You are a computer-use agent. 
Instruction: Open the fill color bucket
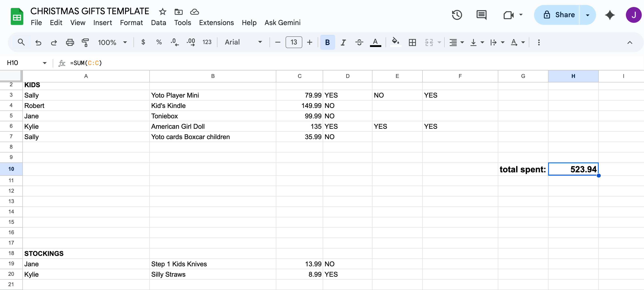click(x=395, y=42)
